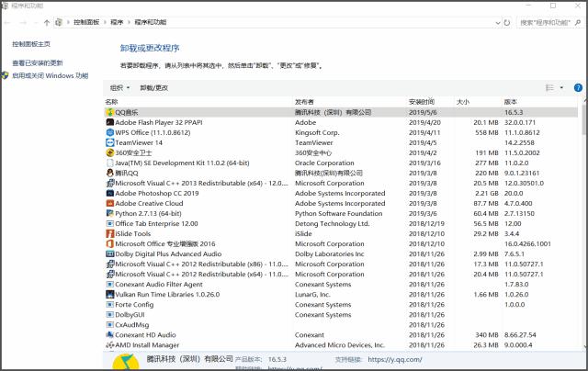Click size value 558 MB
The image size is (588, 371).
pos(487,132)
